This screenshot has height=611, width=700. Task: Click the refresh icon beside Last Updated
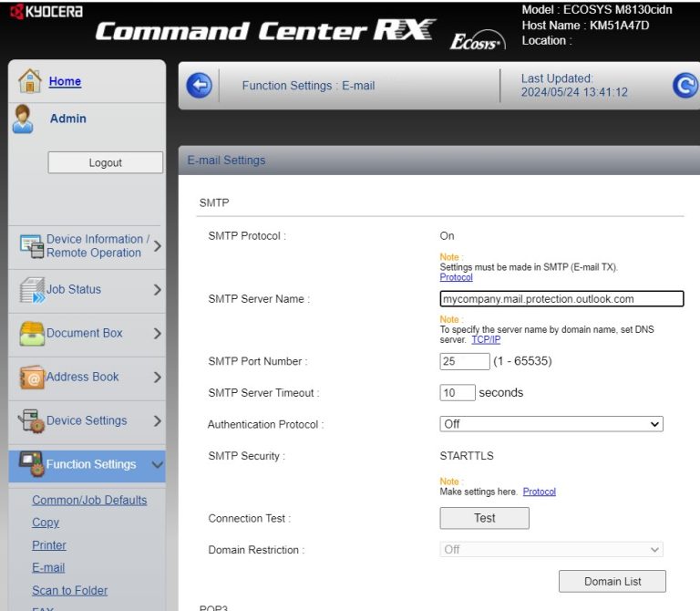coord(685,86)
